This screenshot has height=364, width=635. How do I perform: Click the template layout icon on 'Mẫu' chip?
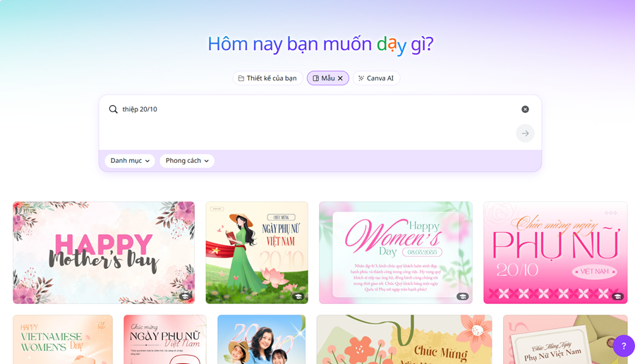[x=316, y=78]
